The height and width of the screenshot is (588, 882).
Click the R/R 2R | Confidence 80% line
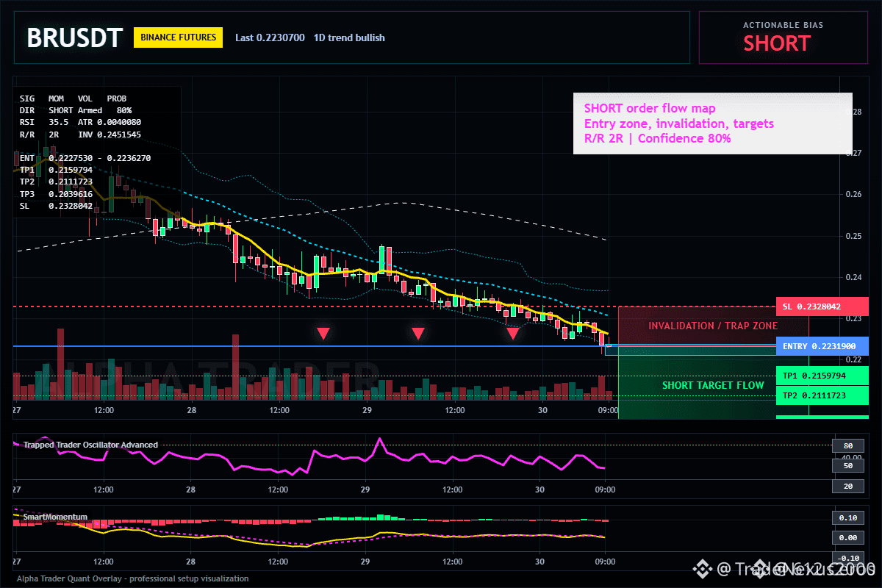pos(657,138)
